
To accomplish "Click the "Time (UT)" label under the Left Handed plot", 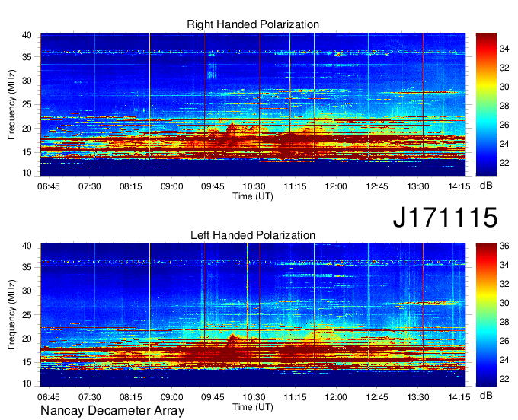I will pos(253,407).
